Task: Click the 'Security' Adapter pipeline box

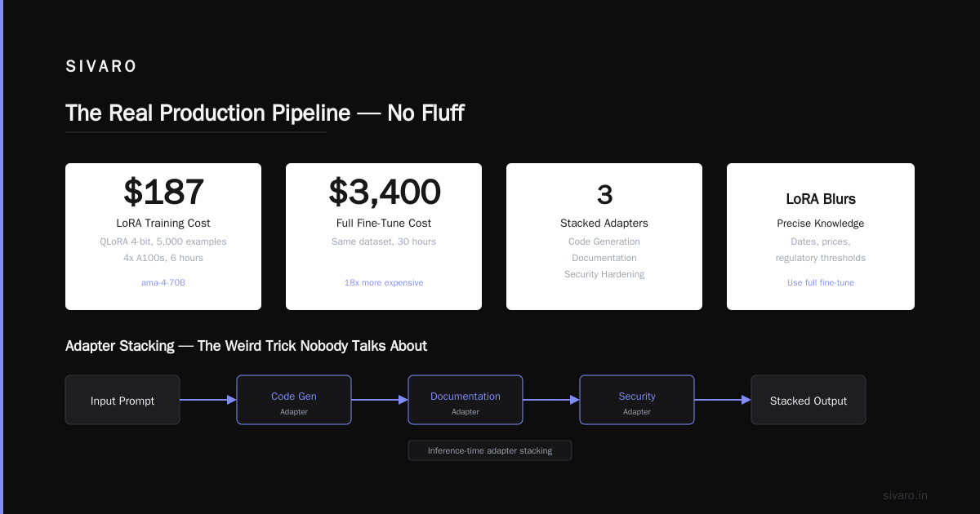Action: [x=637, y=400]
